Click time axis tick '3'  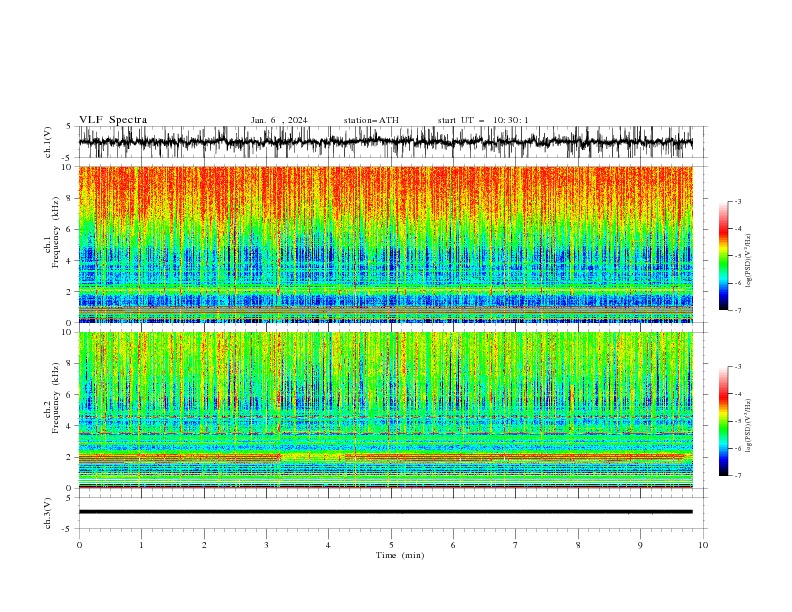pyautogui.click(x=266, y=545)
